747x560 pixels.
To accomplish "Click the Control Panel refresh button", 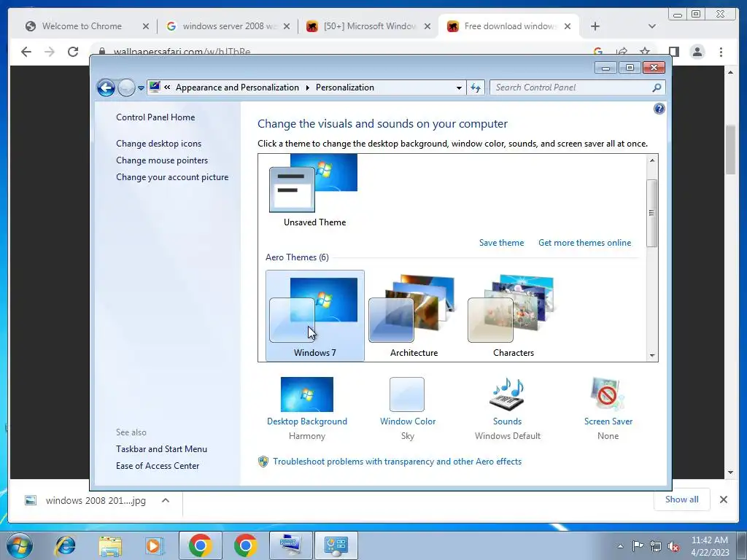I will point(476,87).
